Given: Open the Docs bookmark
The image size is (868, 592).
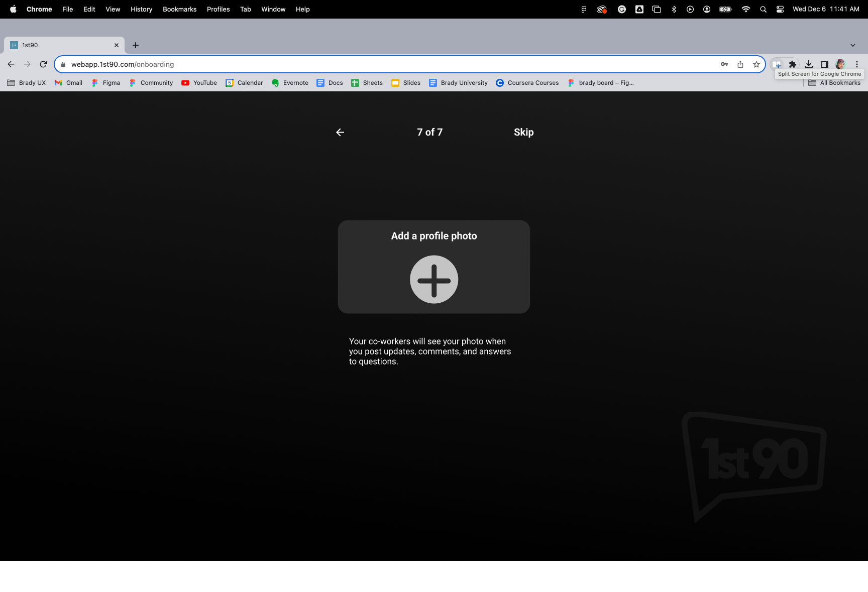Looking at the screenshot, I should pos(330,83).
